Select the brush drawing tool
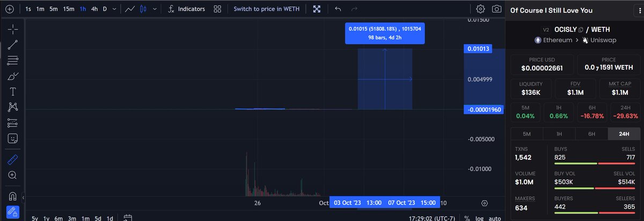The width and height of the screenshot is (644, 221). click(13, 76)
